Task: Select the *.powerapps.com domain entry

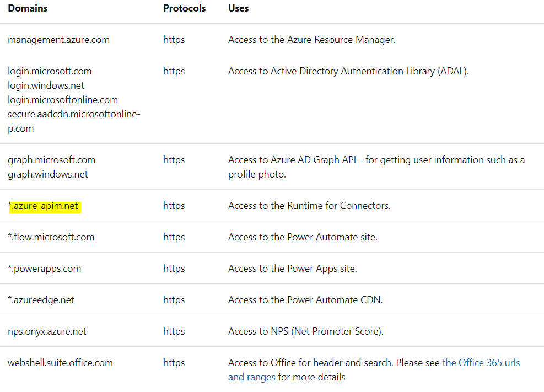Action: click(x=45, y=269)
